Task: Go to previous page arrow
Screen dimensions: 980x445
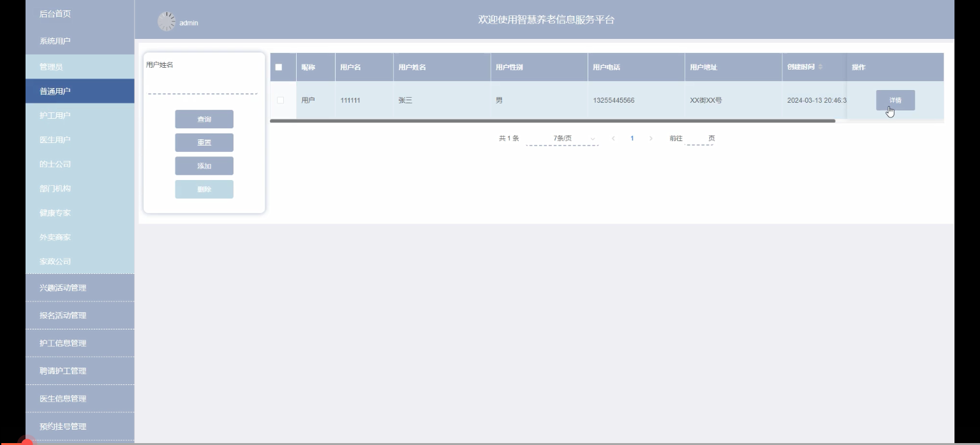Action: click(x=613, y=139)
